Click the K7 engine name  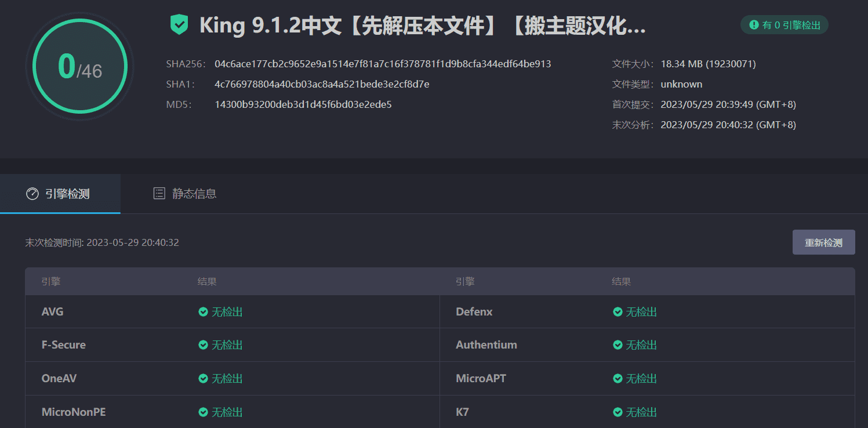463,412
